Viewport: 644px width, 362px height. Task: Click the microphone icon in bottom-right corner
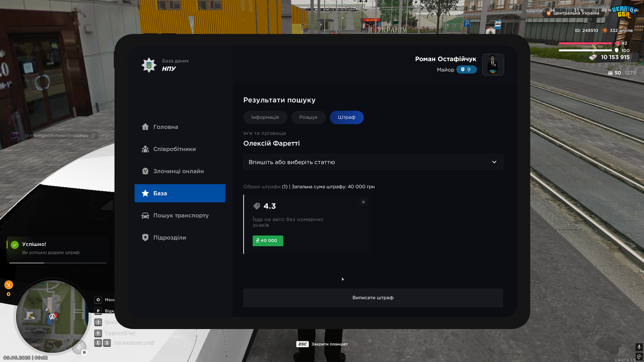pos(639,347)
